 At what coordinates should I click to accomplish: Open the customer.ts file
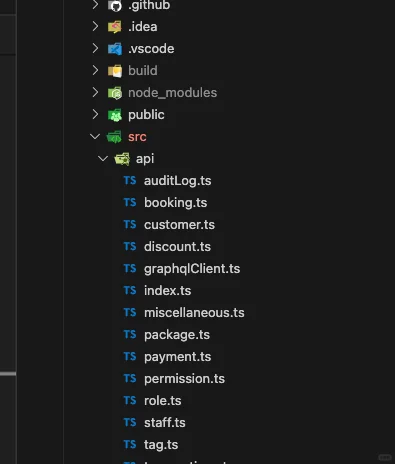[x=179, y=225]
